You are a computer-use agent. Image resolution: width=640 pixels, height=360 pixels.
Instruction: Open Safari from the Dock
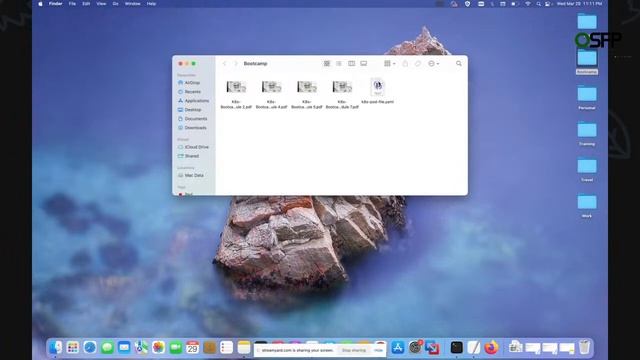click(x=90, y=347)
